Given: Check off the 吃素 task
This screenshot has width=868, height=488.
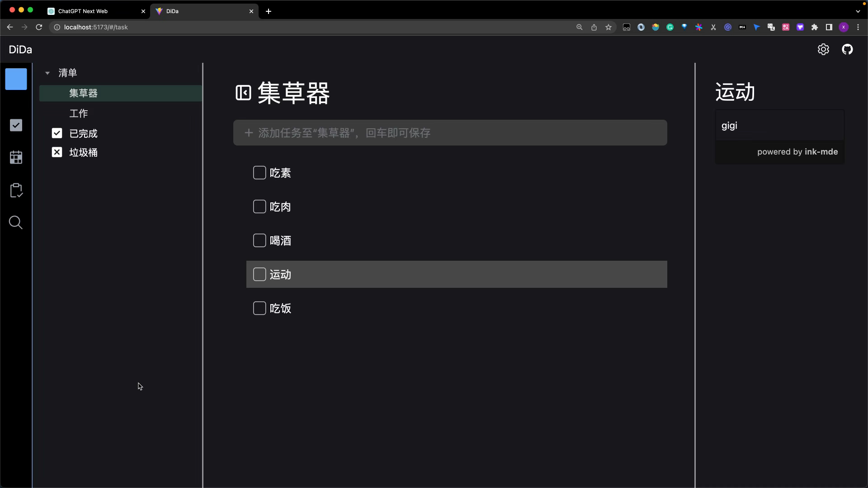Looking at the screenshot, I should (259, 173).
